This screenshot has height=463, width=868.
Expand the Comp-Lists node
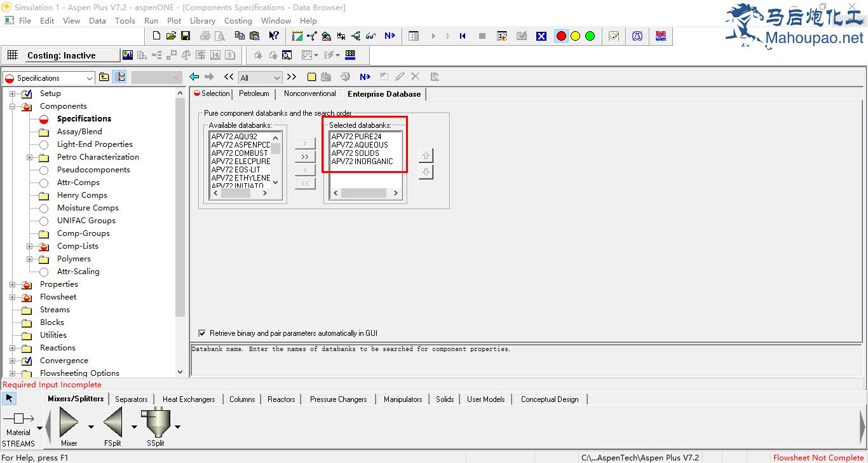[29, 246]
